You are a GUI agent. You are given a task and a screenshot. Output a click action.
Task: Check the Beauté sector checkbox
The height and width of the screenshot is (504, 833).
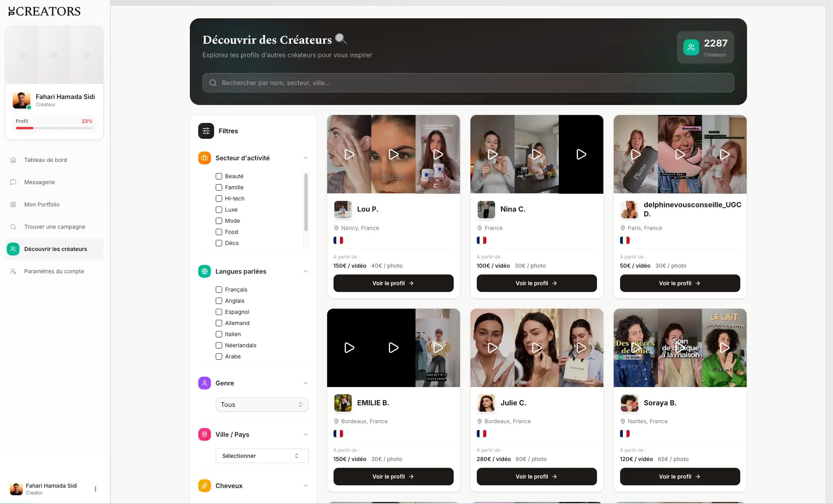219,176
